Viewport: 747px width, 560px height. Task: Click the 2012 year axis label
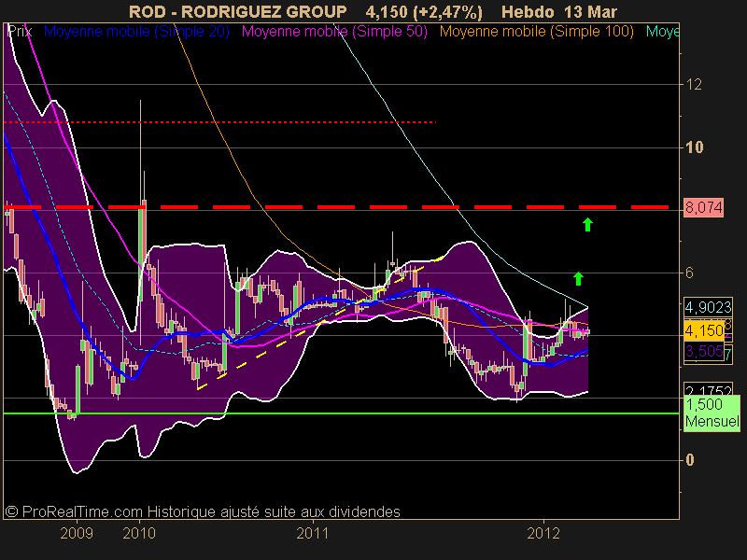543,533
